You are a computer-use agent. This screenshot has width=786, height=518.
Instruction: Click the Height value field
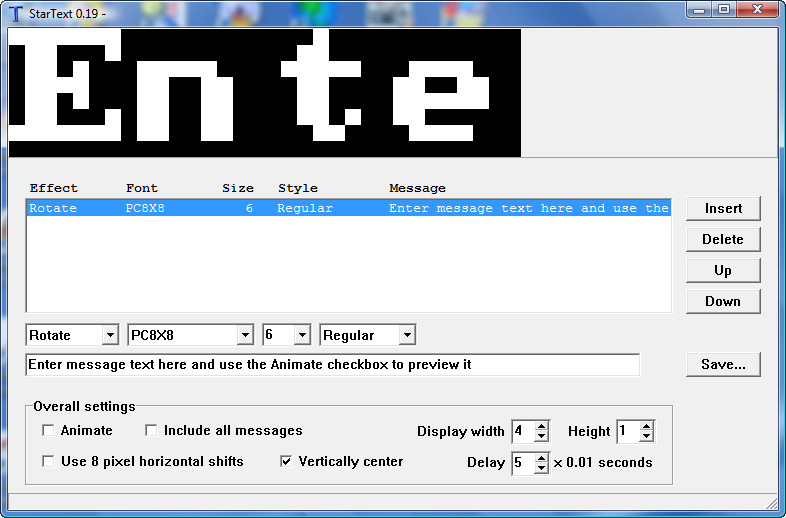[629, 431]
